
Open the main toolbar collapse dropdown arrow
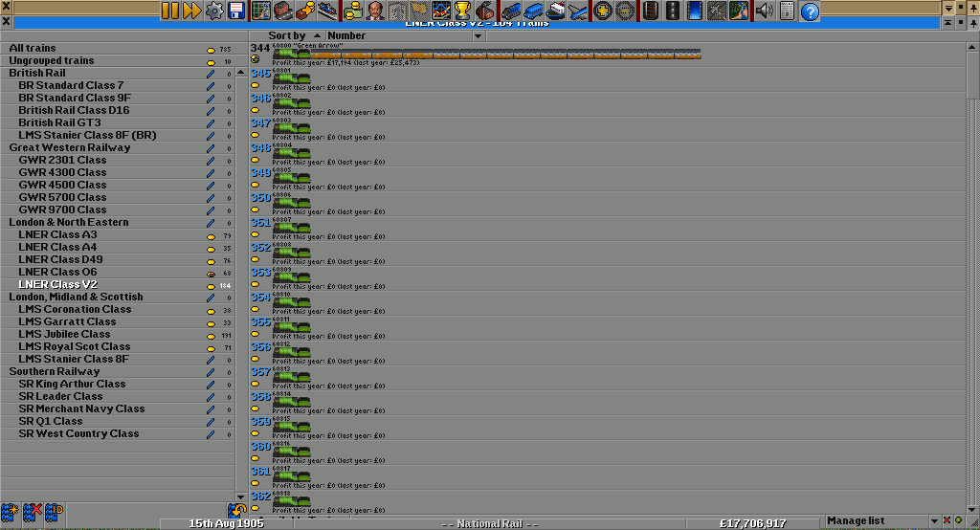point(948,8)
